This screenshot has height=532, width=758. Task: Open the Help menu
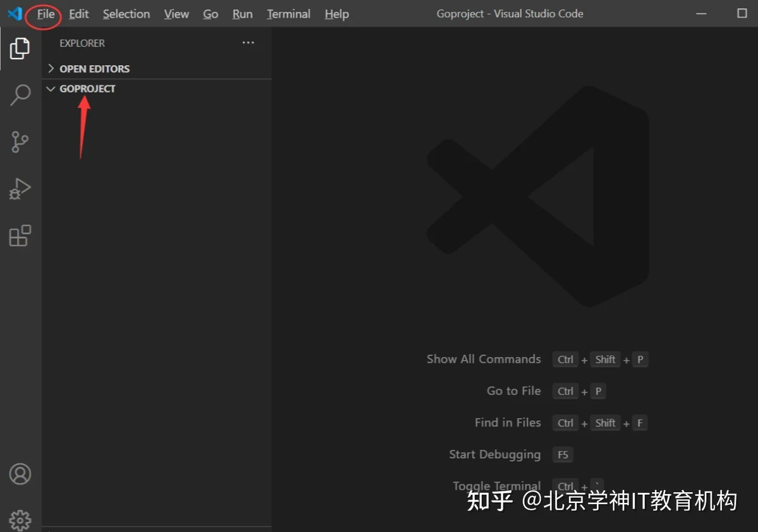point(337,14)
